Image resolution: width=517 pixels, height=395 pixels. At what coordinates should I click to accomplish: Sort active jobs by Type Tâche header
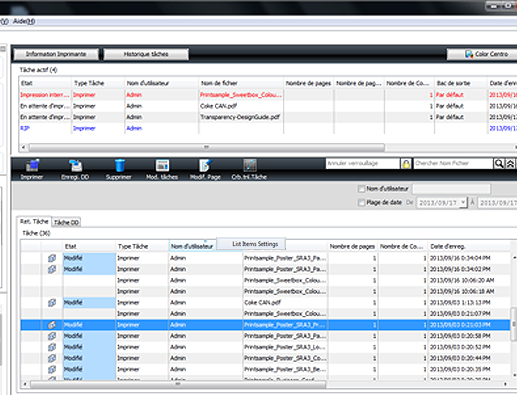point(98,83)
